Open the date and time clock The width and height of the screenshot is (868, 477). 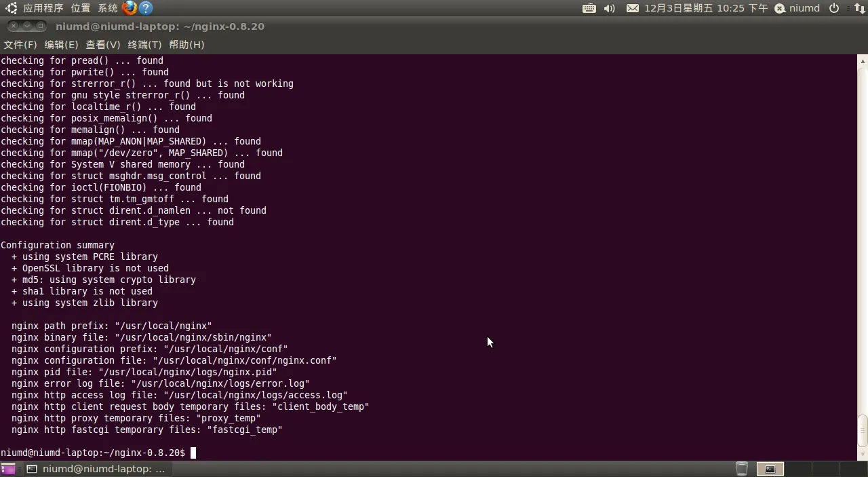[706, 8]
